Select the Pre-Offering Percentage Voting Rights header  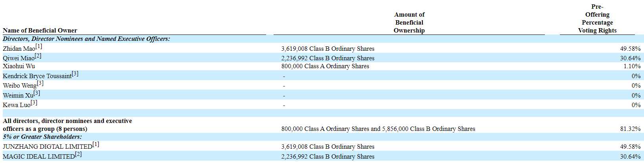point(597,19)
